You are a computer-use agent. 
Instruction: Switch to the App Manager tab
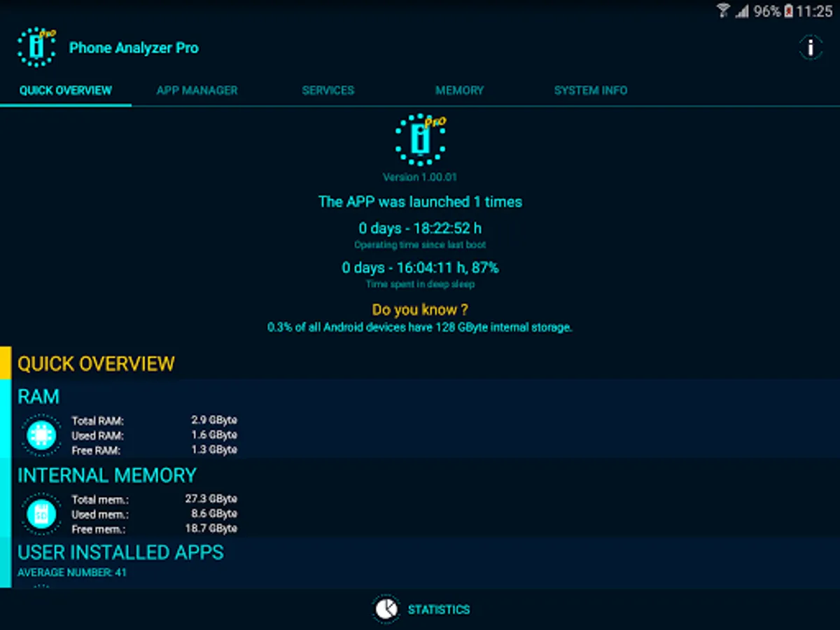tap(197, 90)
